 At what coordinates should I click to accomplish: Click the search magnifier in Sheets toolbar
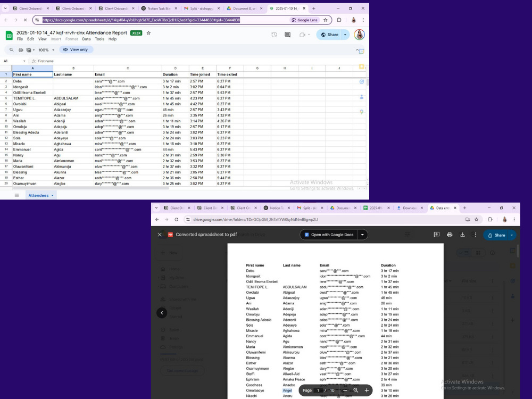(x=12, y=50)
